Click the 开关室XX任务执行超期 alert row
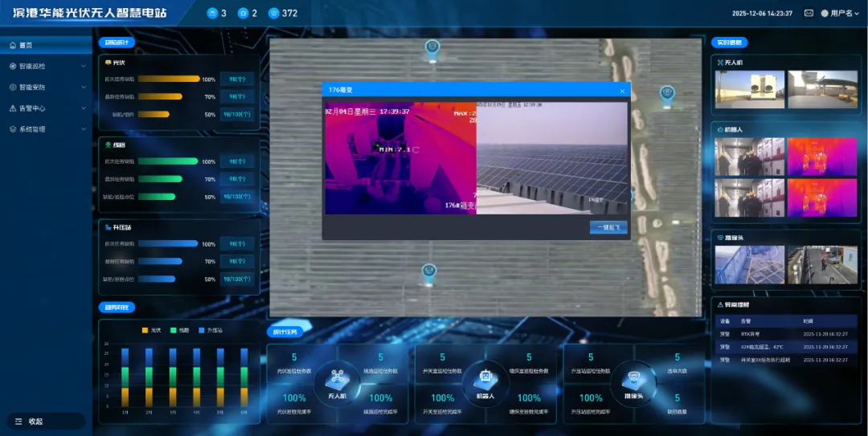Screen dimensions: 868x436 [x=786, y=360]
